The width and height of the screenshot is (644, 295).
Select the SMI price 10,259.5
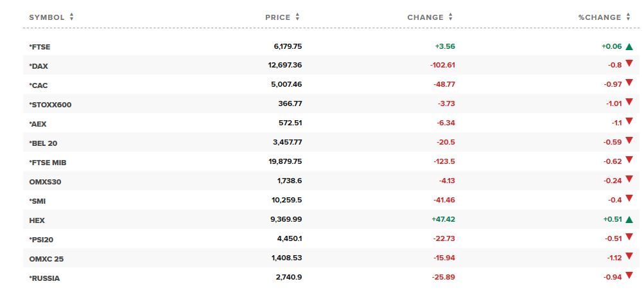(x=286, y=200)
